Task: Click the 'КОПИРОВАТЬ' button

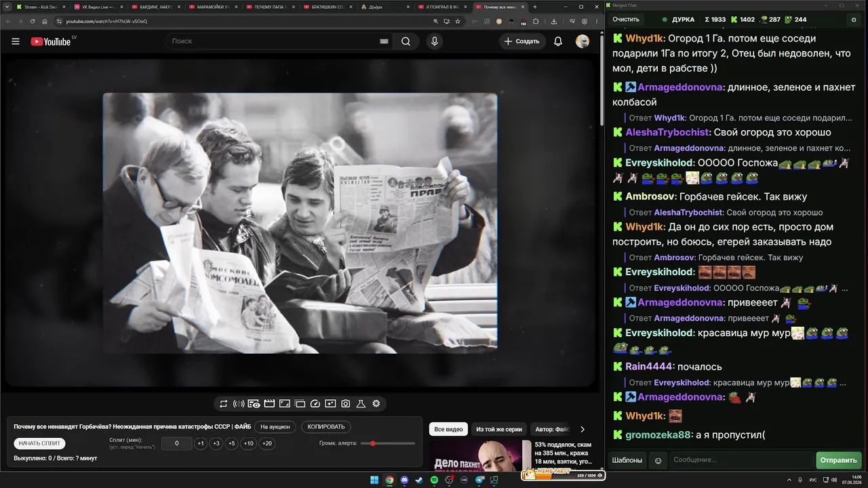Action: (326, 427)
